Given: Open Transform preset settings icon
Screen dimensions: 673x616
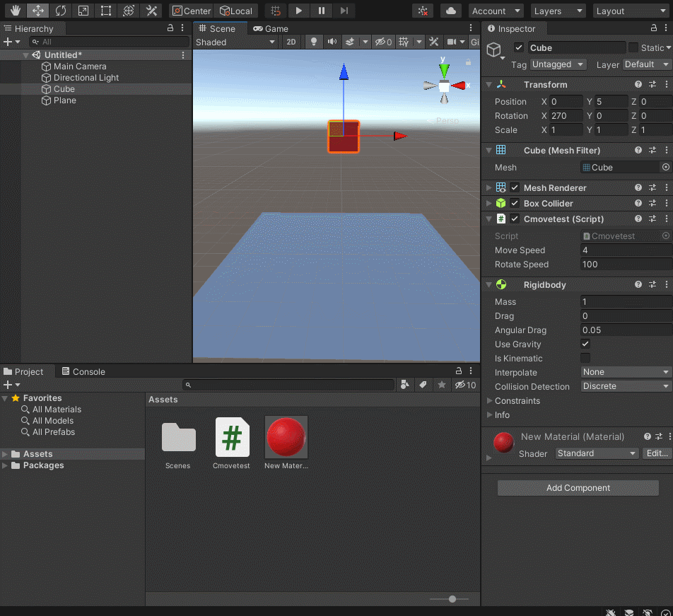Looking at the screenshot, I should coord(652,85).
